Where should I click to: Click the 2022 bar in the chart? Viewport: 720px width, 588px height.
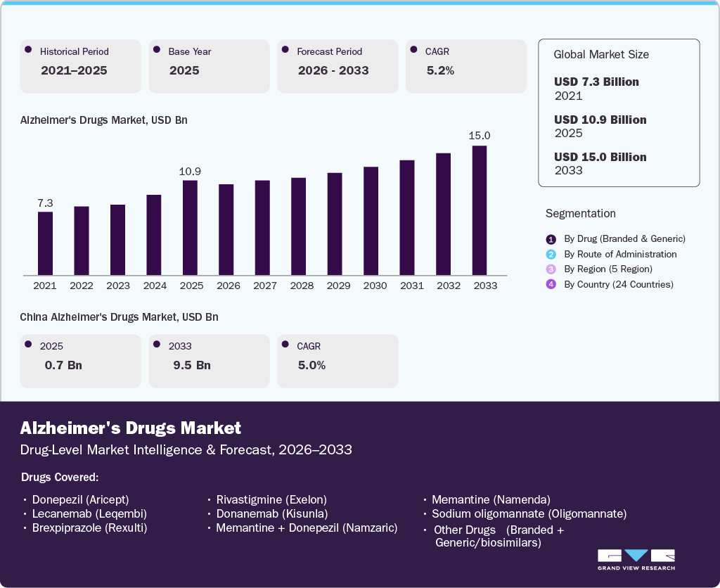point(82,241)
